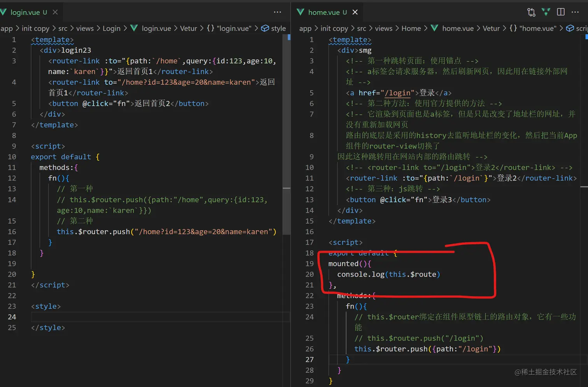Open changes compare icon in home.vue toolbar
588x387 pixels.
(x=531, y=12)
